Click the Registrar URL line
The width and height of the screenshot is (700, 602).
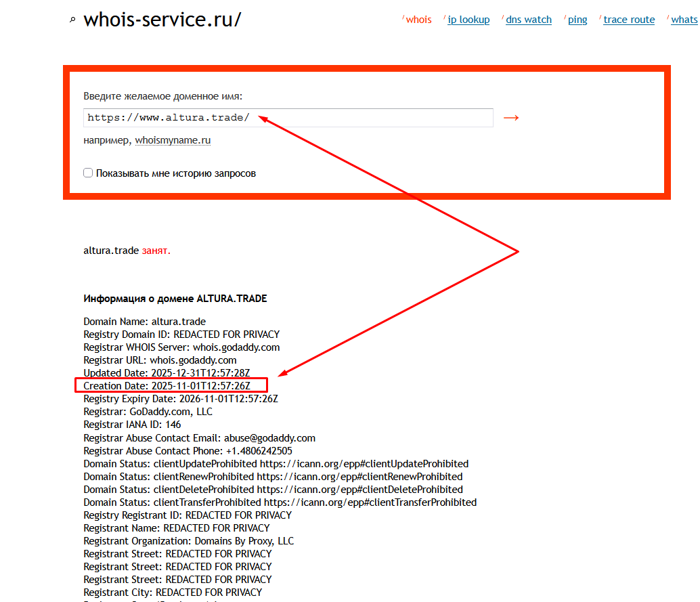(160, 360)
